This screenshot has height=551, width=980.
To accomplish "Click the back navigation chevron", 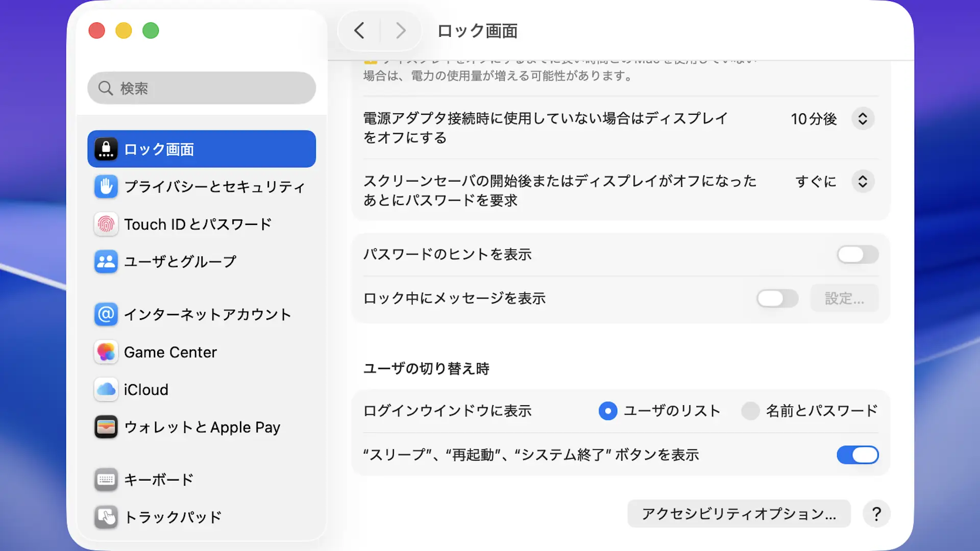I will (359, 31).
